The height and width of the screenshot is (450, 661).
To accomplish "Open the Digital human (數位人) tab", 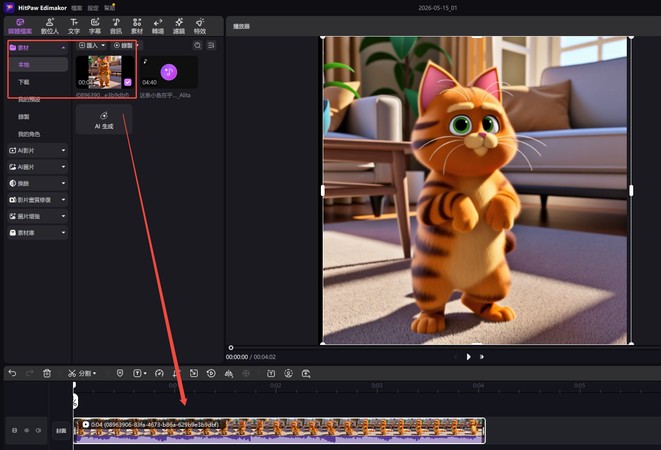I will [x=50, y=26].
